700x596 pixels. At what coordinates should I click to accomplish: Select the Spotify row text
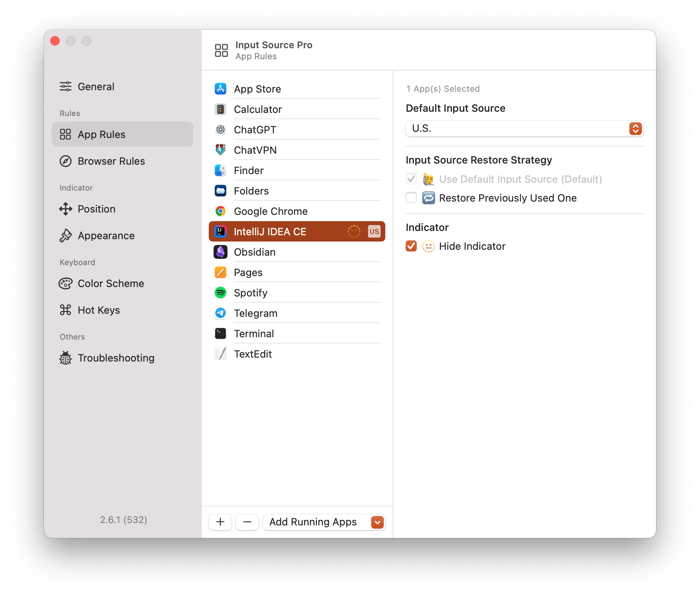(251, 293)
